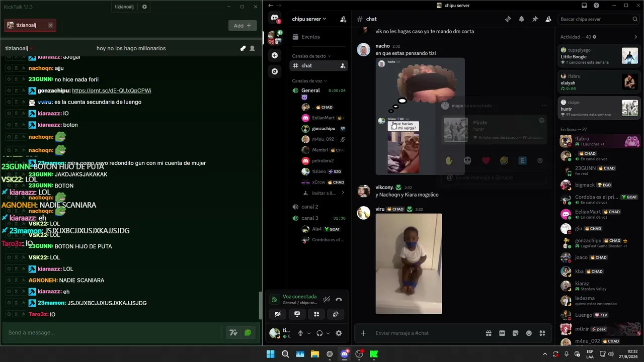
Task: Open KickTalk chatters list icon
Action: point(253,48)
